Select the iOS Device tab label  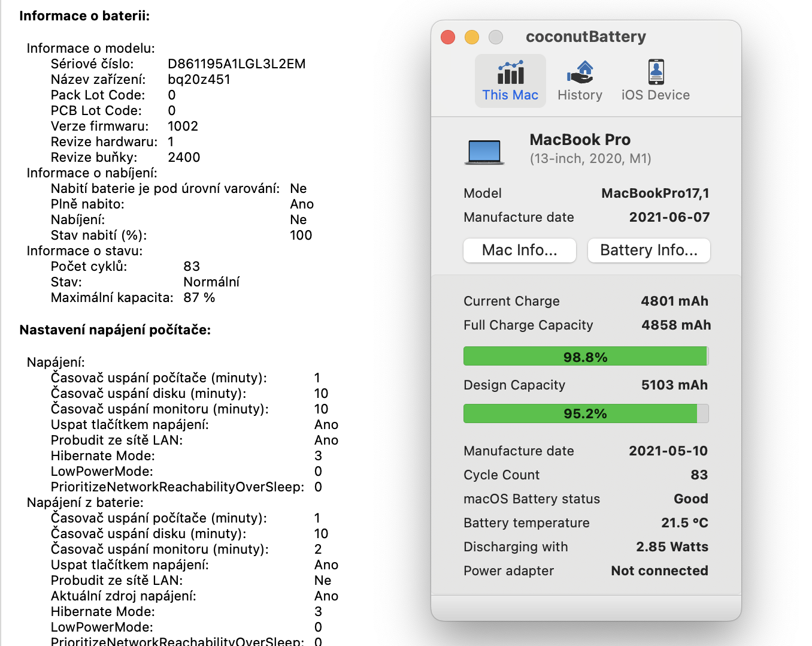[x=656, y=95]
